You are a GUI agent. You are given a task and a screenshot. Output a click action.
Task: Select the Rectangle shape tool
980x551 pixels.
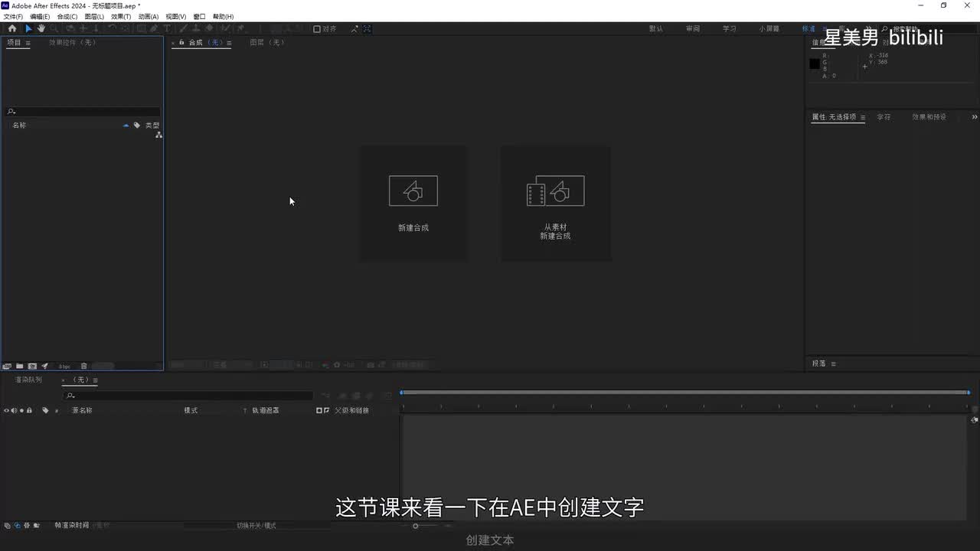pyautogui.click(x=141, y=28)
